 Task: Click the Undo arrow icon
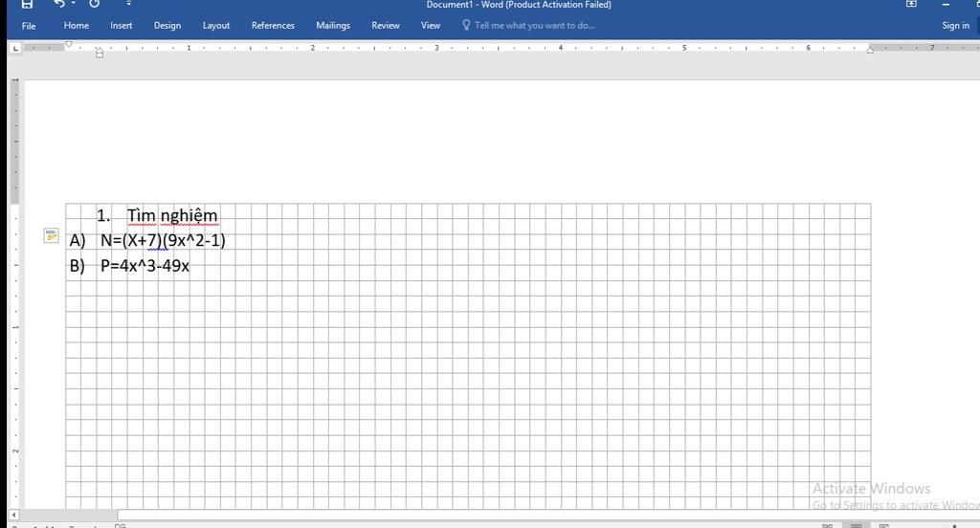tap(58, 4)
